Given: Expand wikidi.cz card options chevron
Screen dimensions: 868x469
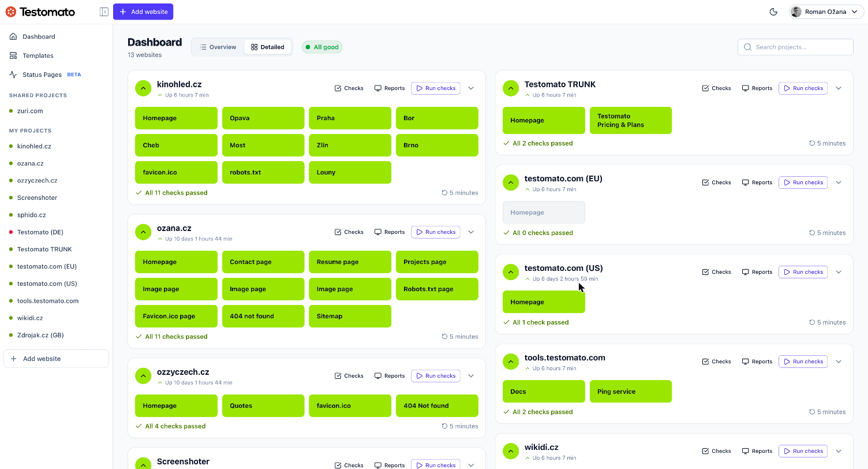Looking at the screenshot, I should point(839,451).
